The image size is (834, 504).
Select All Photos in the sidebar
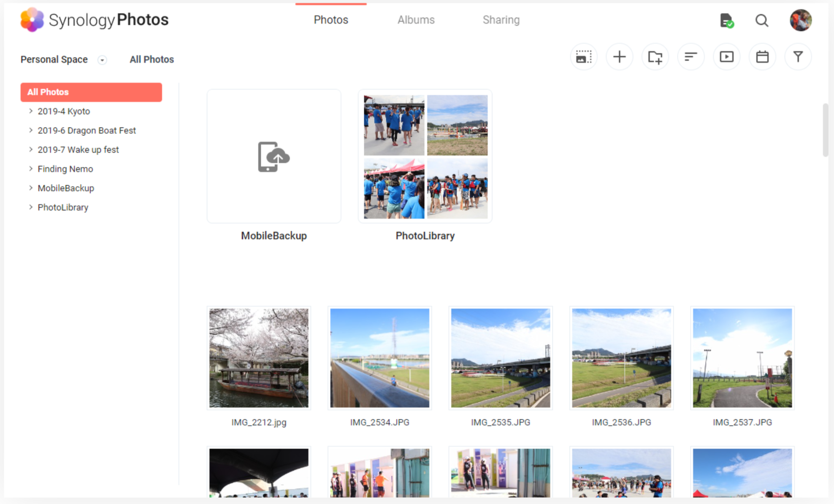coord(91,92)
